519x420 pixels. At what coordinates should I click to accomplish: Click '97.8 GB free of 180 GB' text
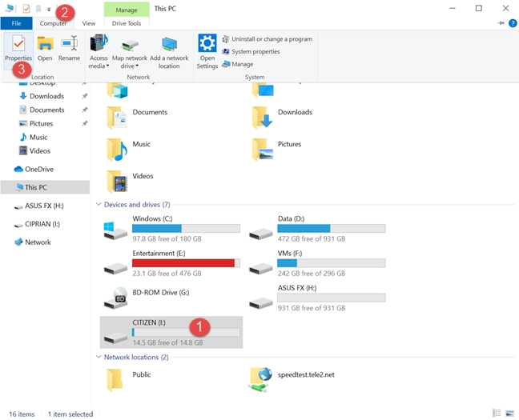coord(167,238)
